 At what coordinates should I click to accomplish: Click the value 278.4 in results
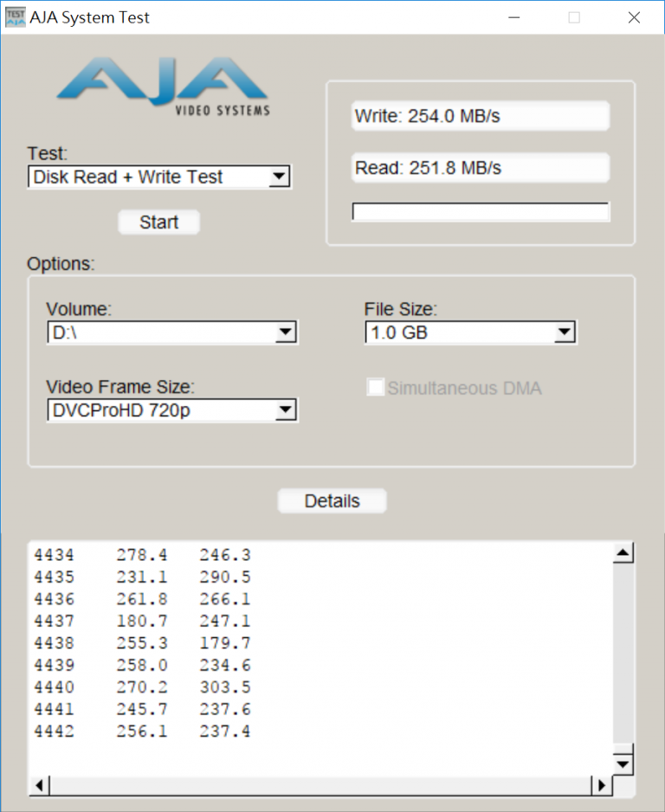(142, 555)
